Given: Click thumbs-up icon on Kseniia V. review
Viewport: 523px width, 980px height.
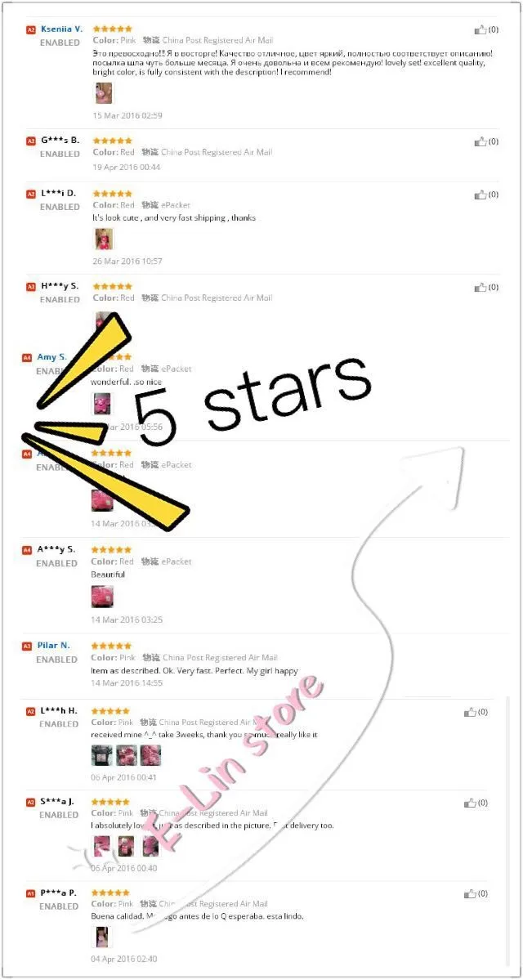Looking at the screenshot, I should (x=480, y=29).
